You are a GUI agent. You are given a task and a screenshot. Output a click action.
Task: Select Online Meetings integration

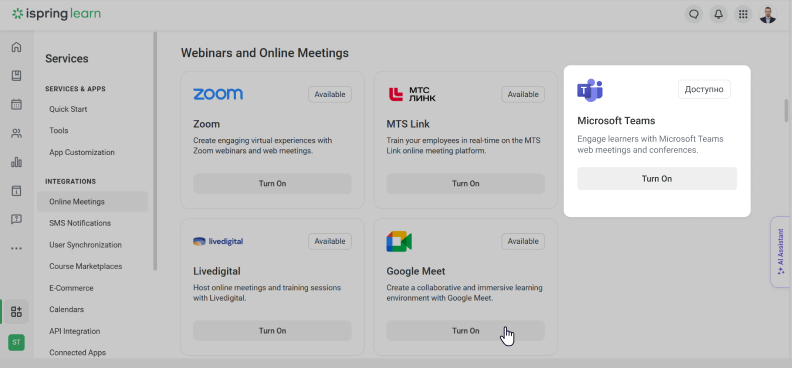(x=92, y=201)
